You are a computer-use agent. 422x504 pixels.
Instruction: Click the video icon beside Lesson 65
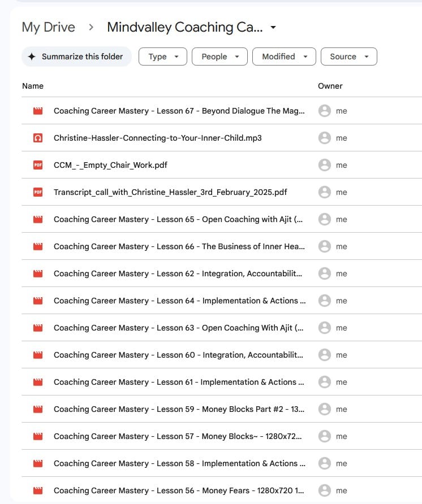coord(38,220)
